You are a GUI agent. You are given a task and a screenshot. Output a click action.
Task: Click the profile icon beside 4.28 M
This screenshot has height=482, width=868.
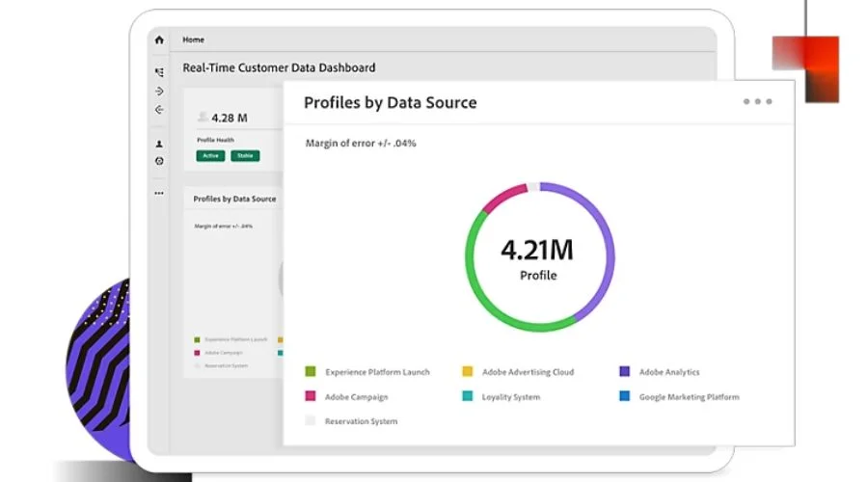click(203, 117)
